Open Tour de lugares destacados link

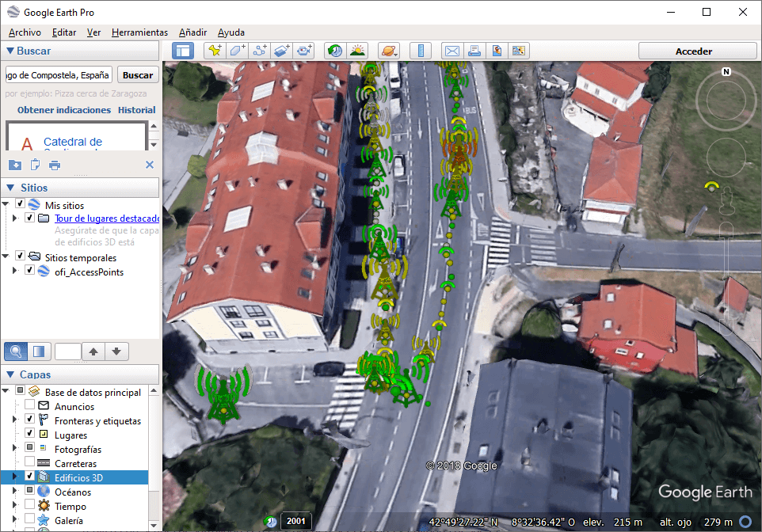pos(107,218)
